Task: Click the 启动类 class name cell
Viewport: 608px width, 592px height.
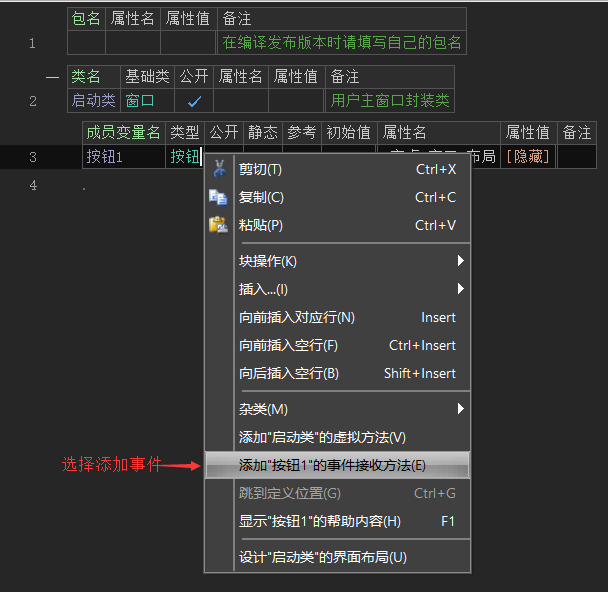Action: [x=93, y=101]
